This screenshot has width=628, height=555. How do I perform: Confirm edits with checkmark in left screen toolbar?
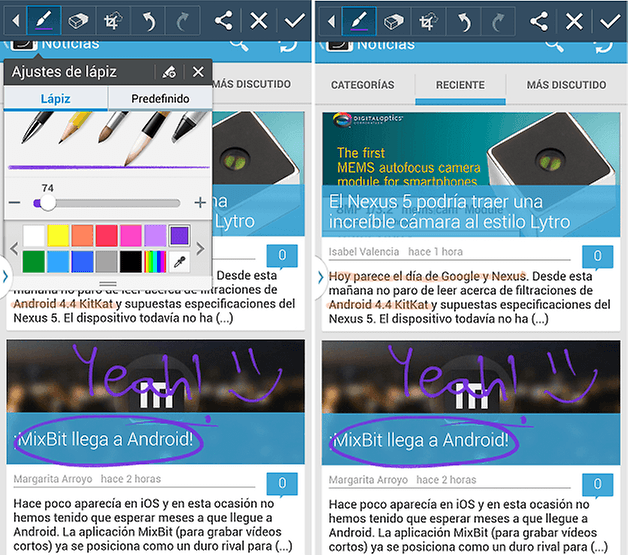(294, 20)
